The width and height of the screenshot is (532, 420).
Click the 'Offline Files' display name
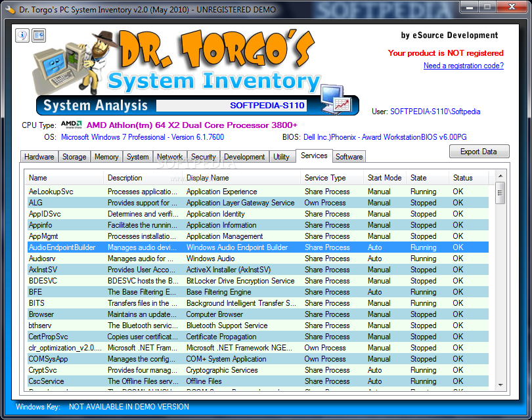(x=204, y=381)
